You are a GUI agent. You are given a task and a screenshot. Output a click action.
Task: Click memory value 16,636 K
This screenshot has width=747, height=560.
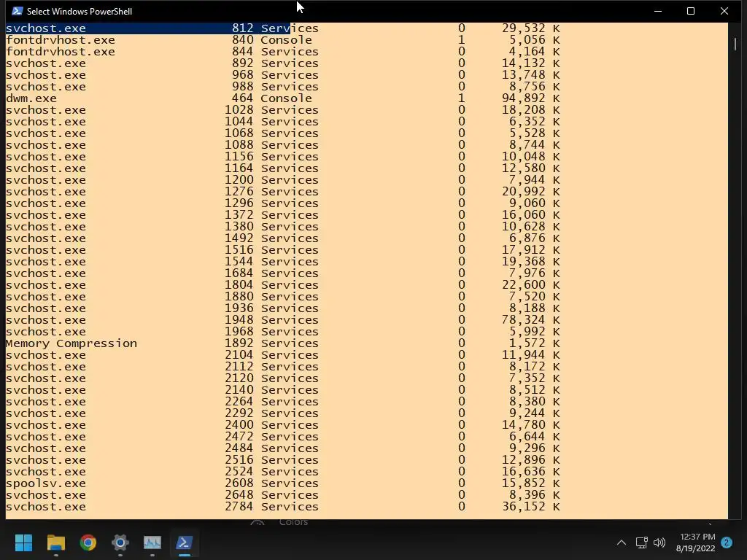pos(531,472)
